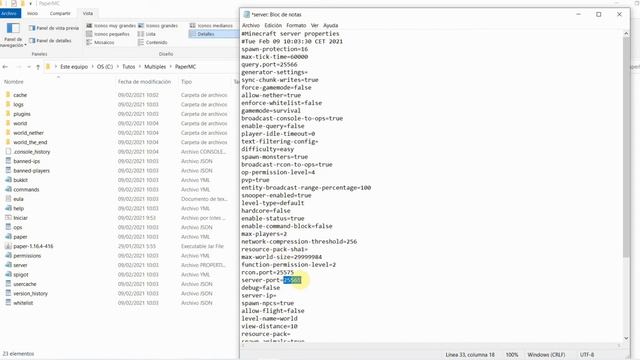
Task: Sort by Tipo column header
Action: (187, 82)
